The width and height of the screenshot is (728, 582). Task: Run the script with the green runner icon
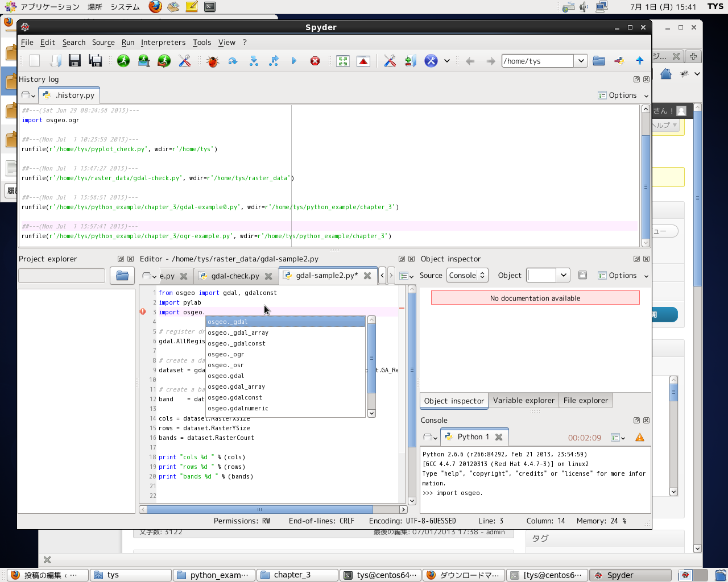pos(123,61)
